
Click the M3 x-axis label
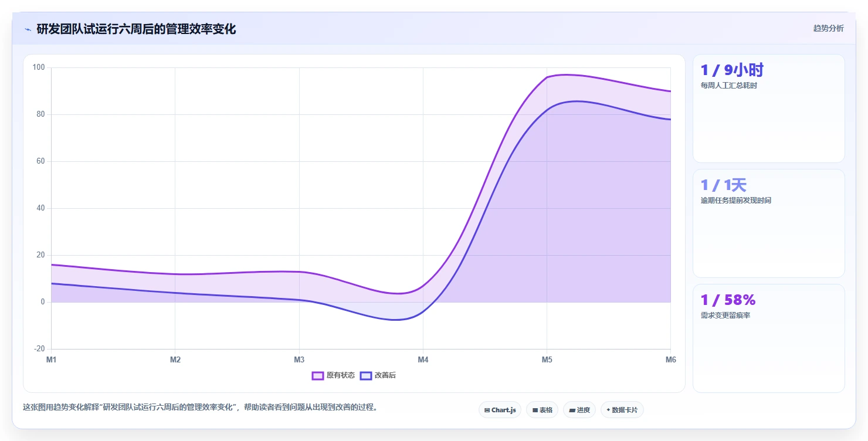[299, 359]
